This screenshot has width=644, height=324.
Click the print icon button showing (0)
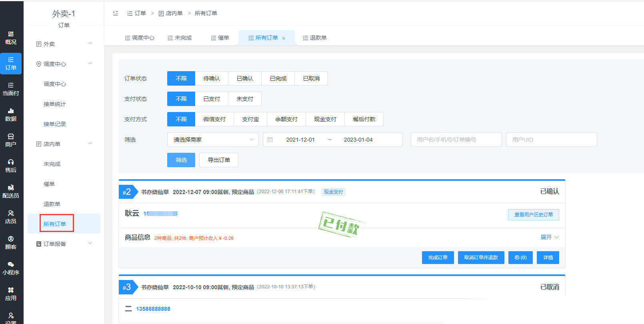(520, 258)
